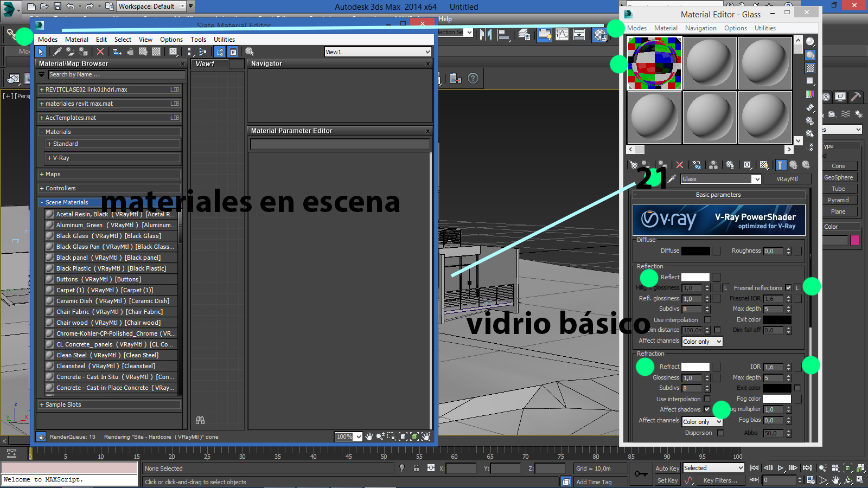Click the binoculars icon in Slate view area

[200, 420]
